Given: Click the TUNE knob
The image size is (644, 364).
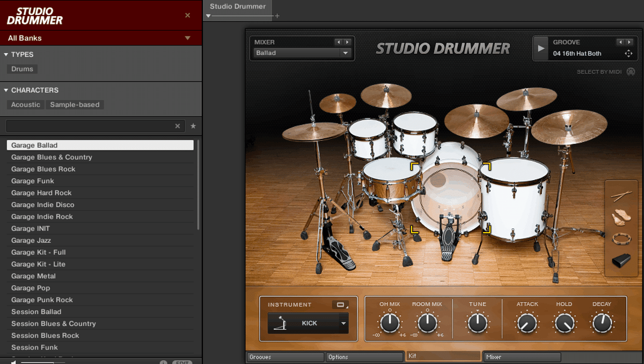Looking at the screenshot, I should click(x=478, y=323).
